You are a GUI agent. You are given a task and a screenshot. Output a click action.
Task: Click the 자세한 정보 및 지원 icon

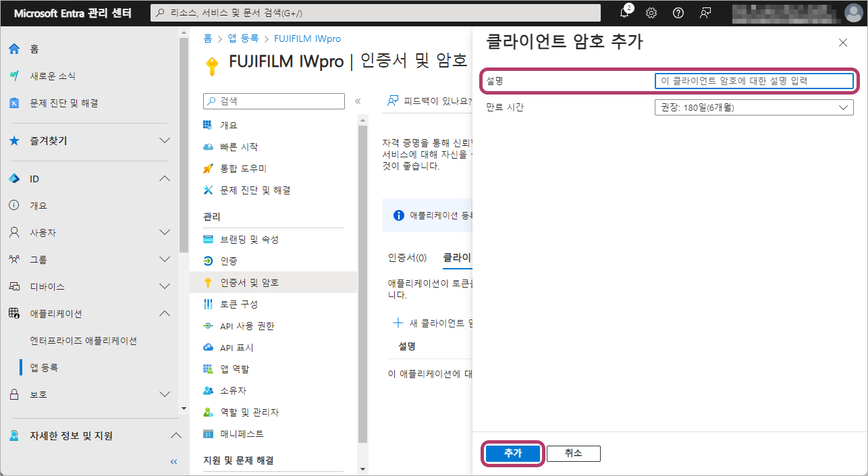click(x=14, y=435)
